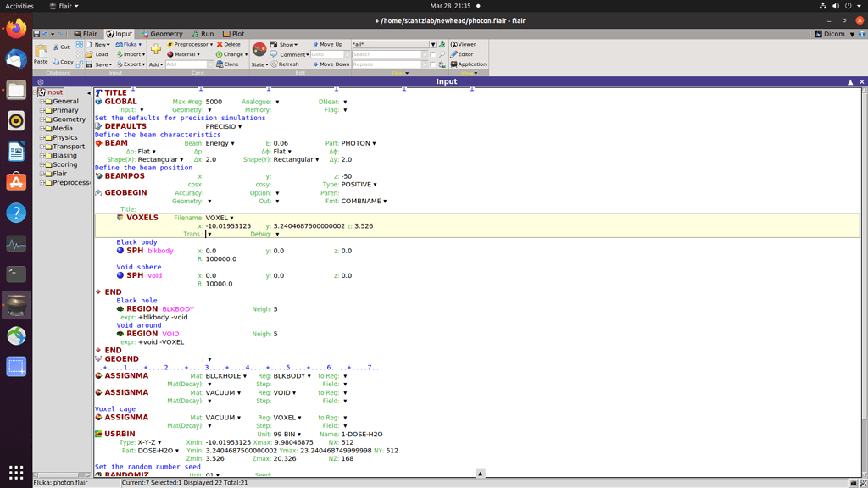Switch to the Geometry tab
This screenshot has height=488, width=868.
coord(161,34)
